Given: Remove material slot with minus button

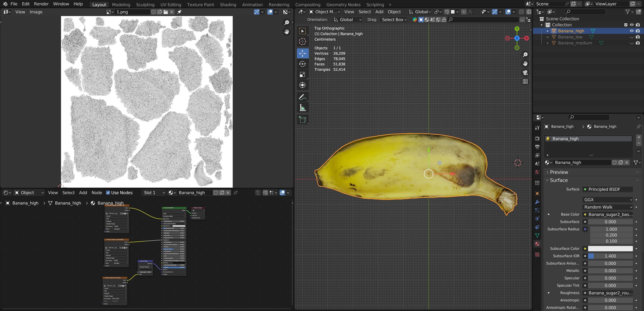Looking at the screenshot, I should 638,143.
